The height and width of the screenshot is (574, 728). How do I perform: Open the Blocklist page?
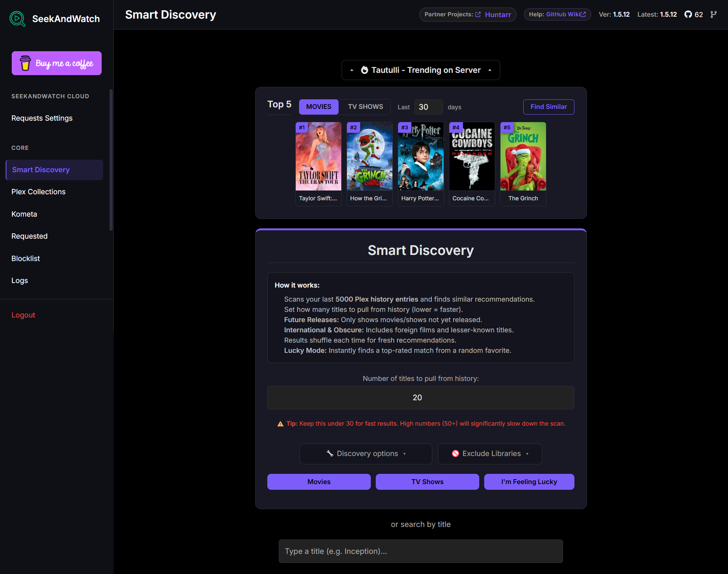click(25, 258)
